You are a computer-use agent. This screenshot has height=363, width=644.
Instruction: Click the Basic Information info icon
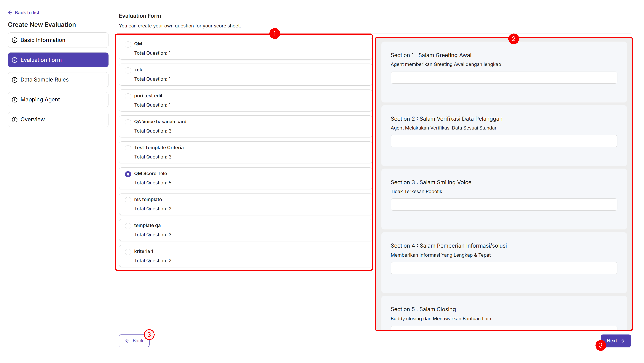[15, 40]
